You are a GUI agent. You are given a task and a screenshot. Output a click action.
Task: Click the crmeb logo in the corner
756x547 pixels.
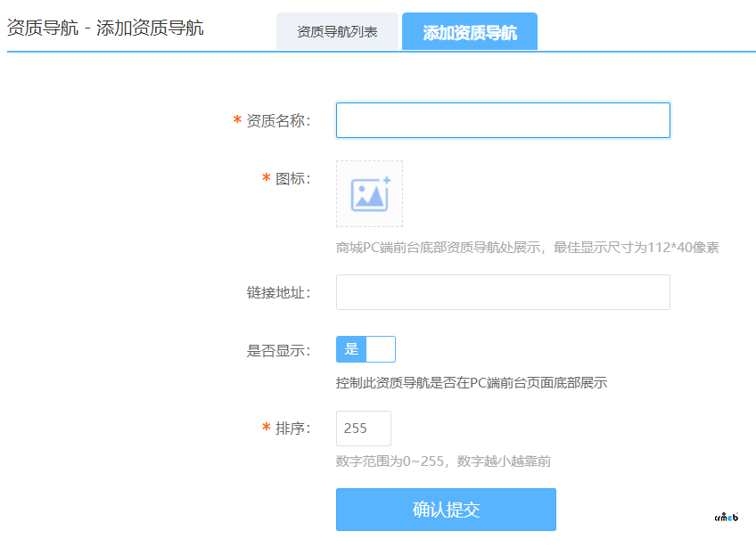point(727,516)
